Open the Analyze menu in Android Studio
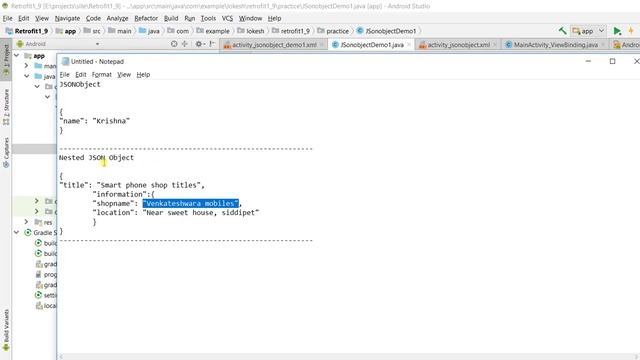 click(117, 18)
